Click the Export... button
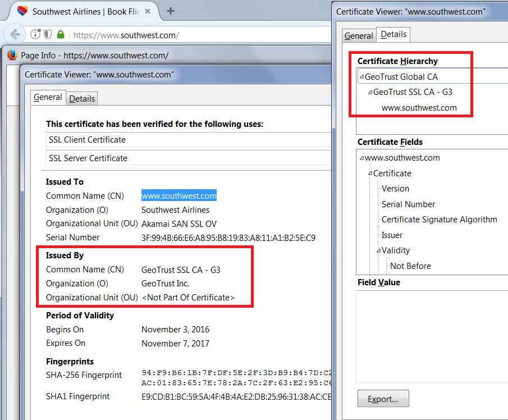Viewport: 508px width, 420px height. click(x=383, y=399)
